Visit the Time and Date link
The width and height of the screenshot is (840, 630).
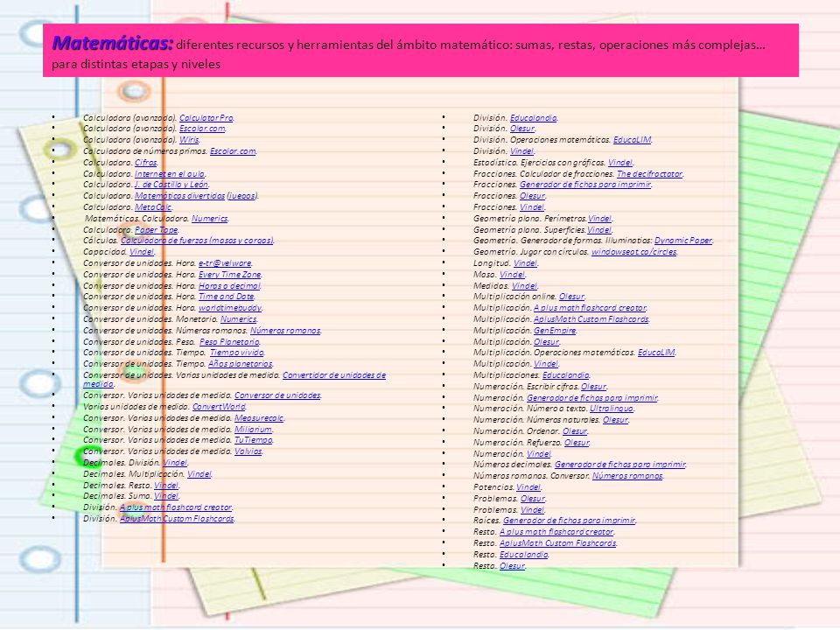pyautogui.click(x=227, y=297)
